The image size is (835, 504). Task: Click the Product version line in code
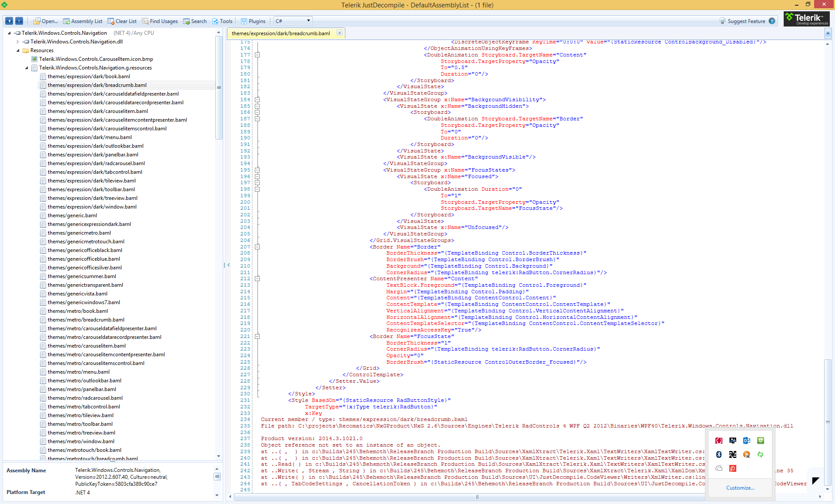click(311, 438)
